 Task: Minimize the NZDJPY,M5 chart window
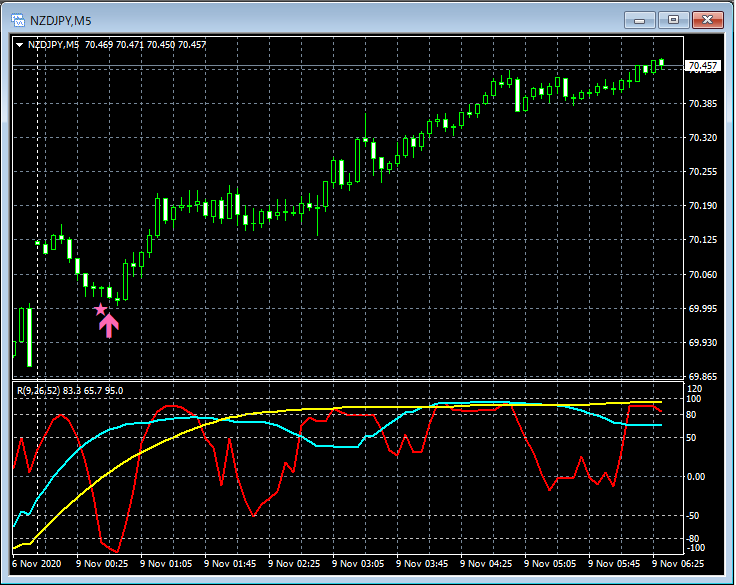coord(640,19)
